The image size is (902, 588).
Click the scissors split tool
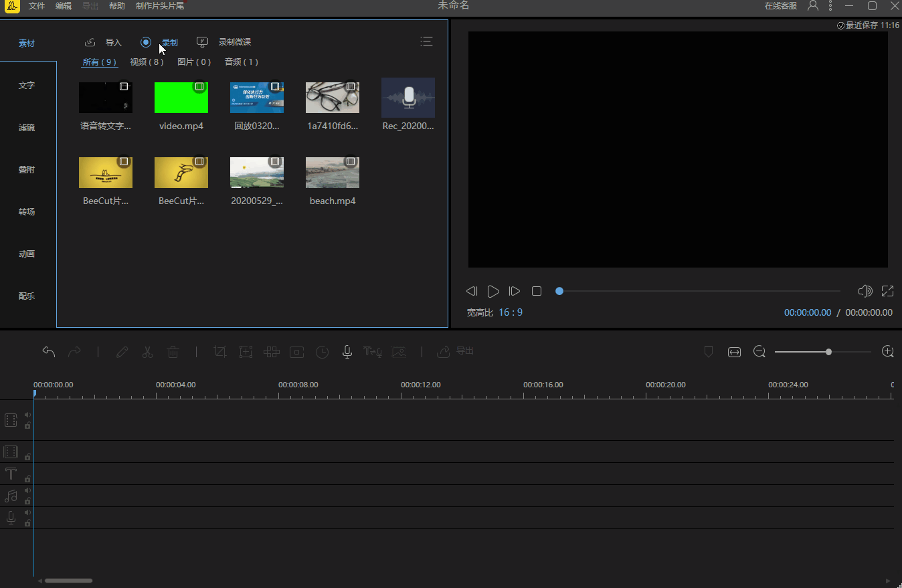tap(147, 352)
